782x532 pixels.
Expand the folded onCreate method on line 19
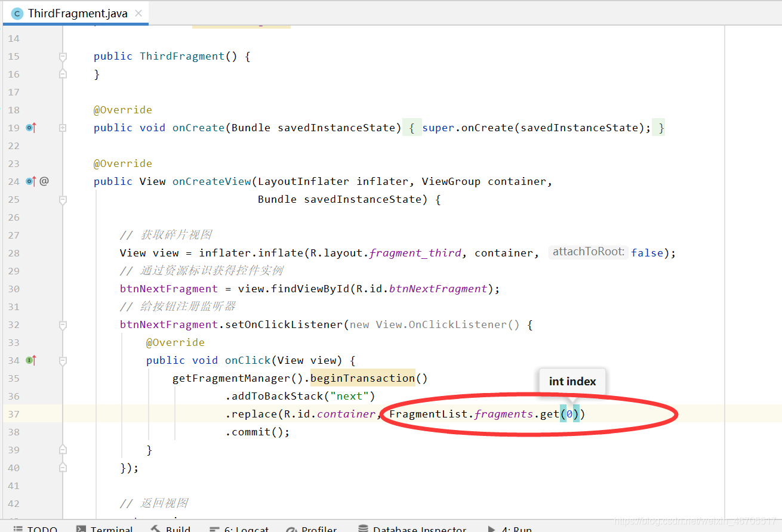(x=63, y=128)
